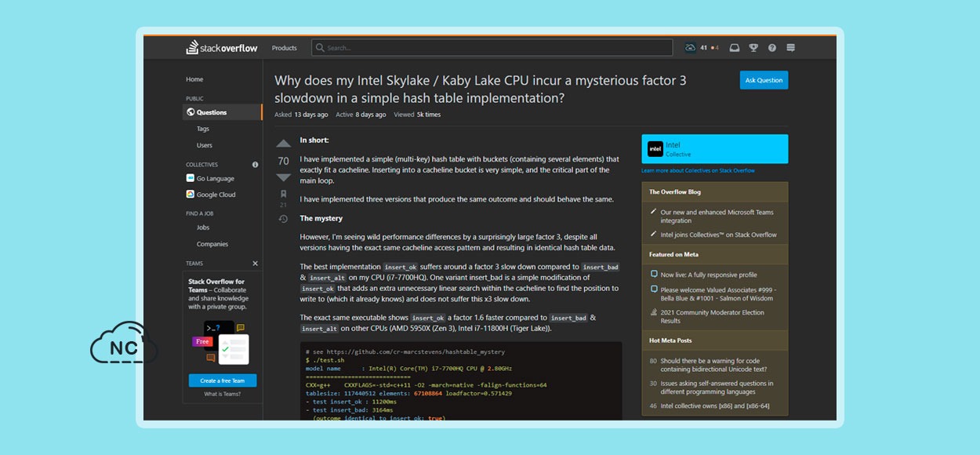Click the github hashtable_mystery comment line in code

pyautogui.click(x=405, y=352)
